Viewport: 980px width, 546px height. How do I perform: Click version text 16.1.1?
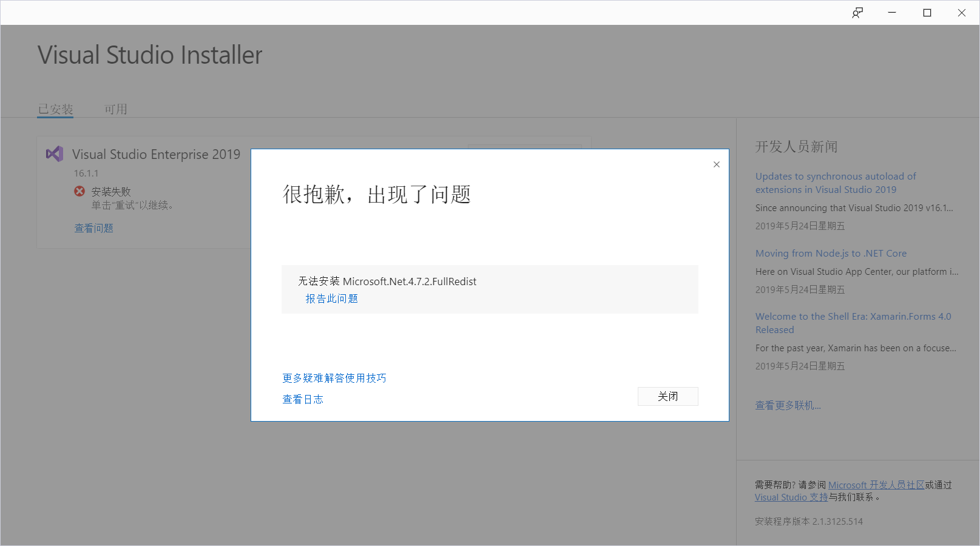tap(86, 173)
